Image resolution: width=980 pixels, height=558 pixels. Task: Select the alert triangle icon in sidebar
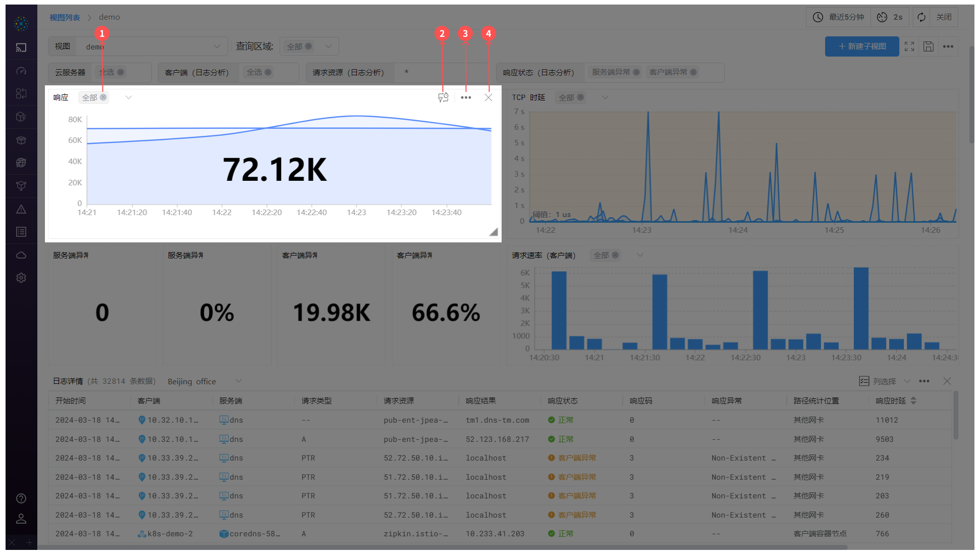point(21,209)
